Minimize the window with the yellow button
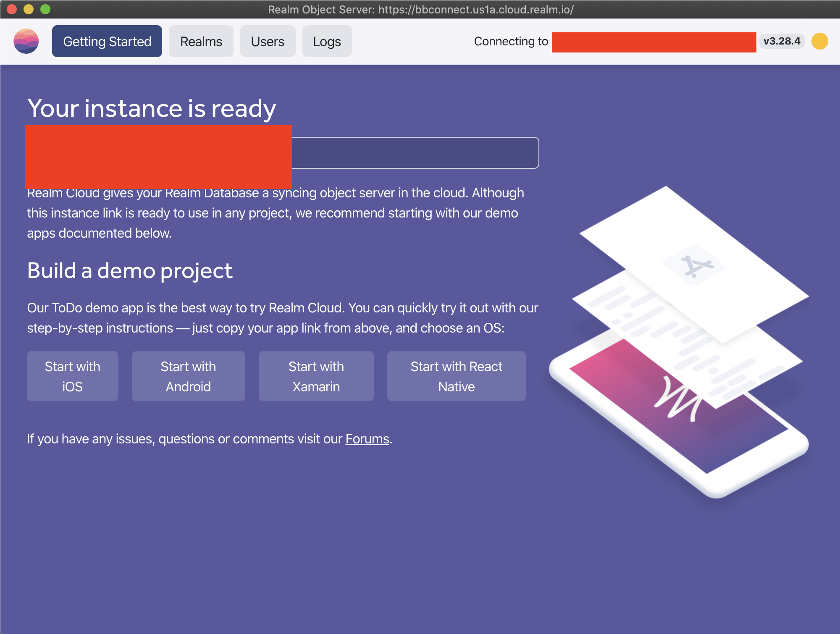 [x=29, y=9]
